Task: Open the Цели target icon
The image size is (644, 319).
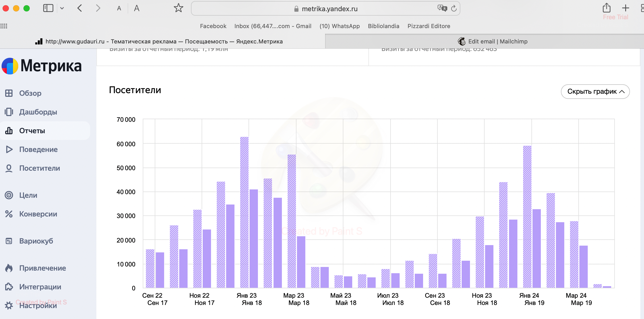Action: pyautogui.click(x=9, y=195)
